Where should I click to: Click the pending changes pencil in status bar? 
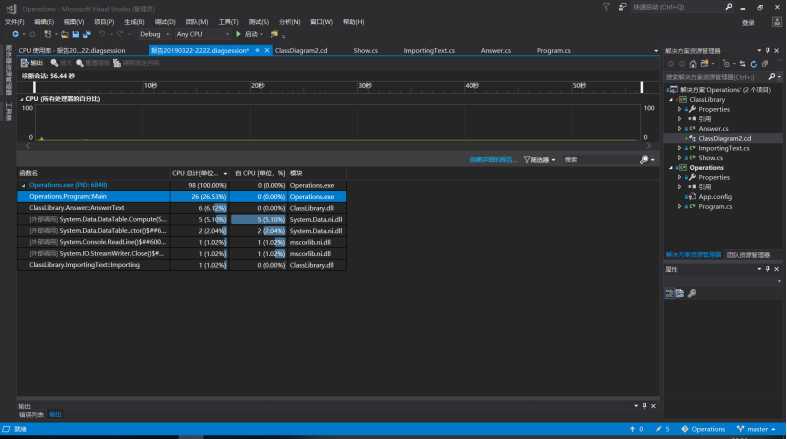pyautogui.click(x=659, y=429)
